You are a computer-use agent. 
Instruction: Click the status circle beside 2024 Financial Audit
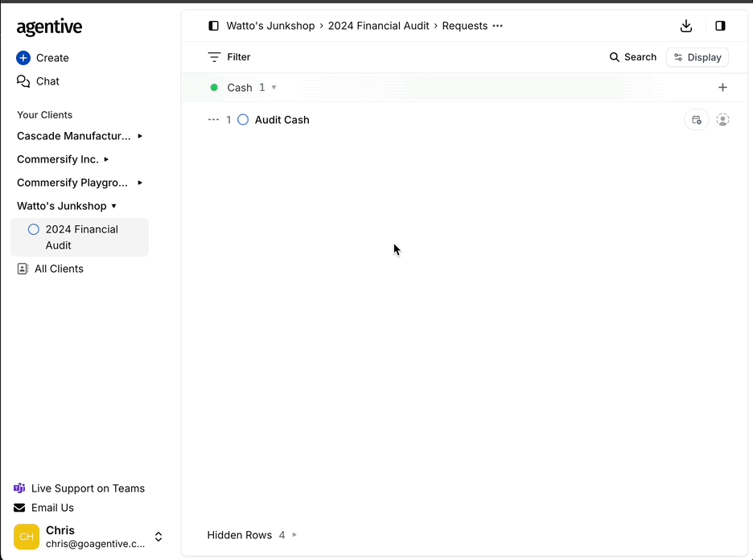pos(33,229)
